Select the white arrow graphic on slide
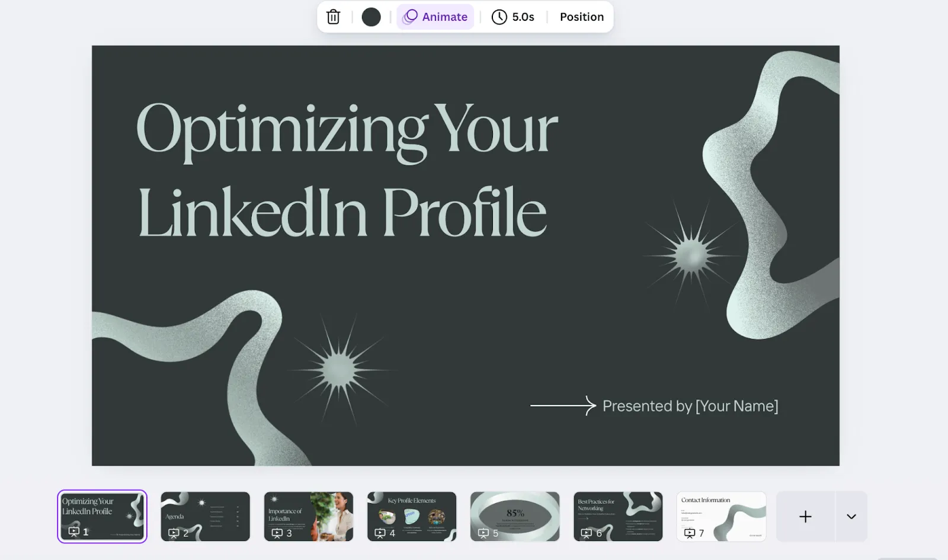Viewport: 948px width, 560px height. (x=563, y=405)
